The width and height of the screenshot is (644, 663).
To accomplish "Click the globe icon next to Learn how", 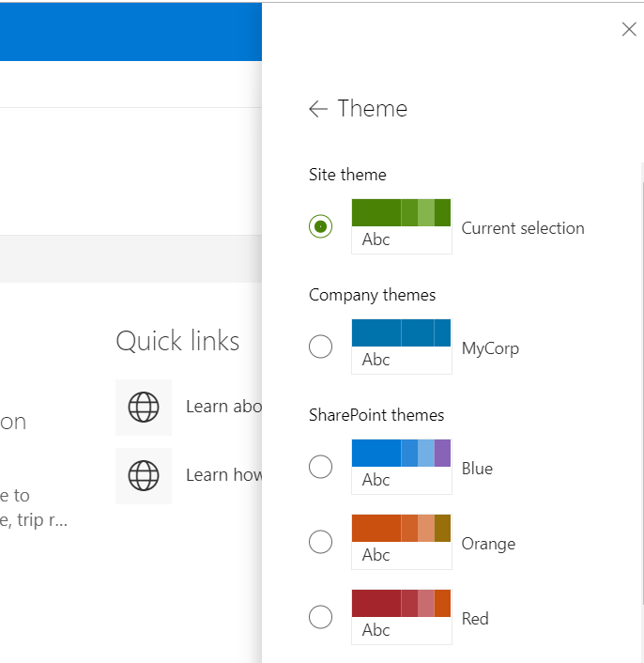I will click(144, 476).
